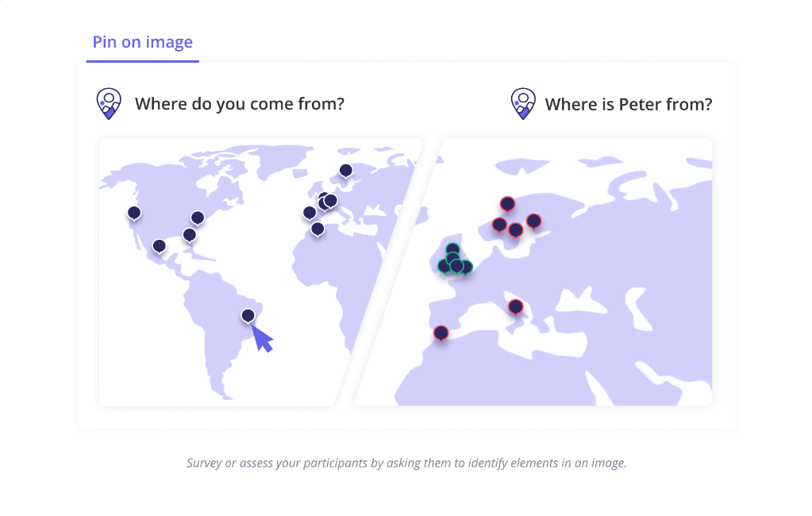Viewport: 812px width, 516px height.
Task: Open the Pin on image tab
Action: [142, 43]
